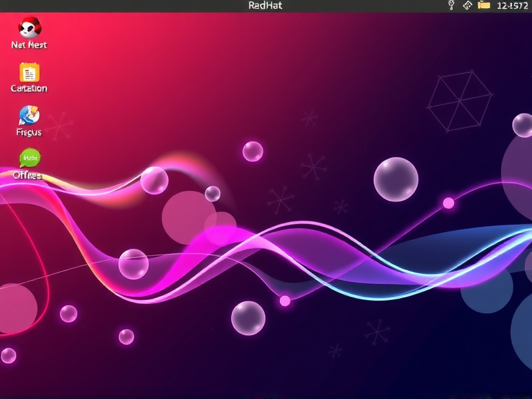Click the diamond-shaped network tray icon
Image resolution: width=532 pixels, height=399 pixels.
467,5
